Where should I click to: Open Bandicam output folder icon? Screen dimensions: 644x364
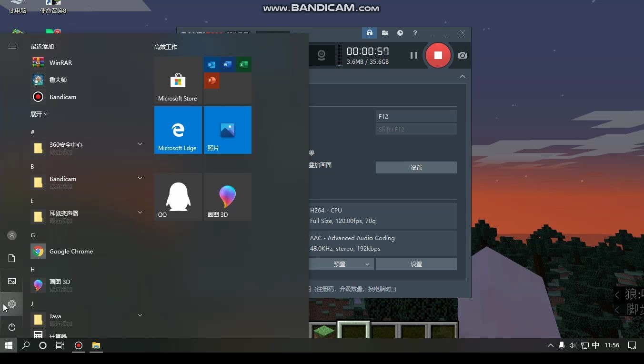click(x=385, y=33)
